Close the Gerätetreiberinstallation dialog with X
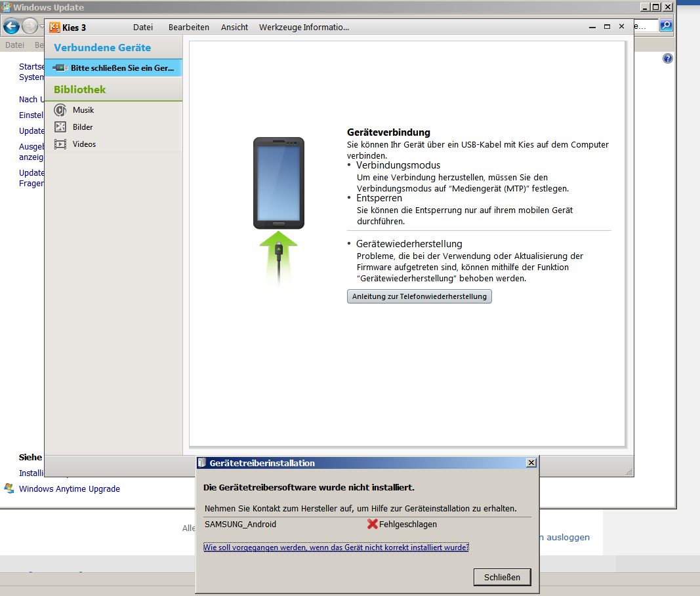 (531, 463)
